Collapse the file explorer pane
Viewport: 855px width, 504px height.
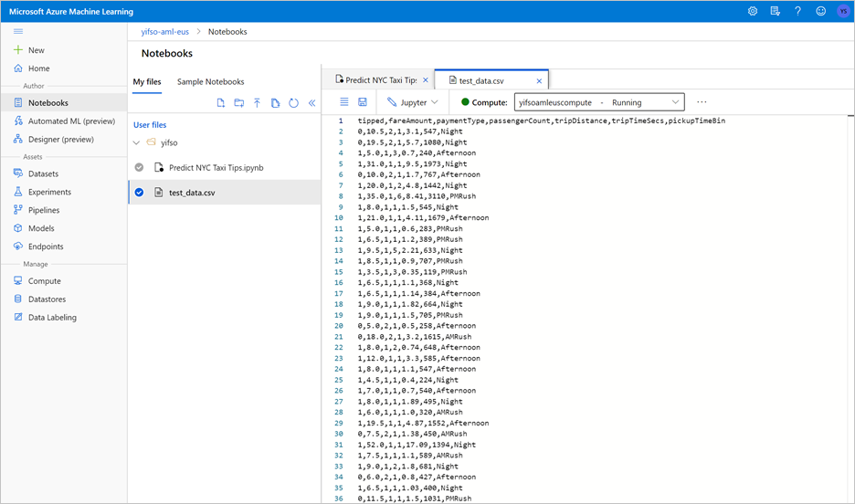(x=311, y=103)
